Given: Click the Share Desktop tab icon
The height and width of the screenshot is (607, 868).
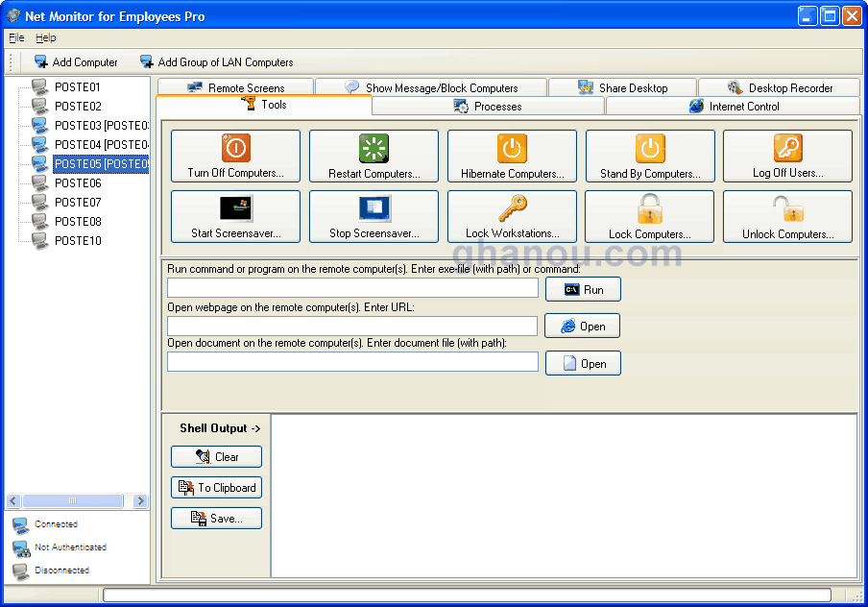Looking at the screenshot, I should click(586, 87).
